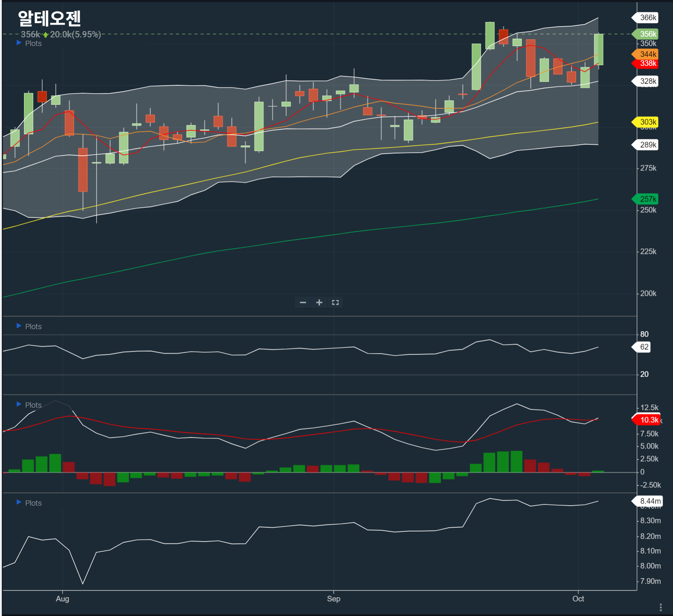
Task: Click the dark green 257k axis tag
Action: tap(646, 199)
